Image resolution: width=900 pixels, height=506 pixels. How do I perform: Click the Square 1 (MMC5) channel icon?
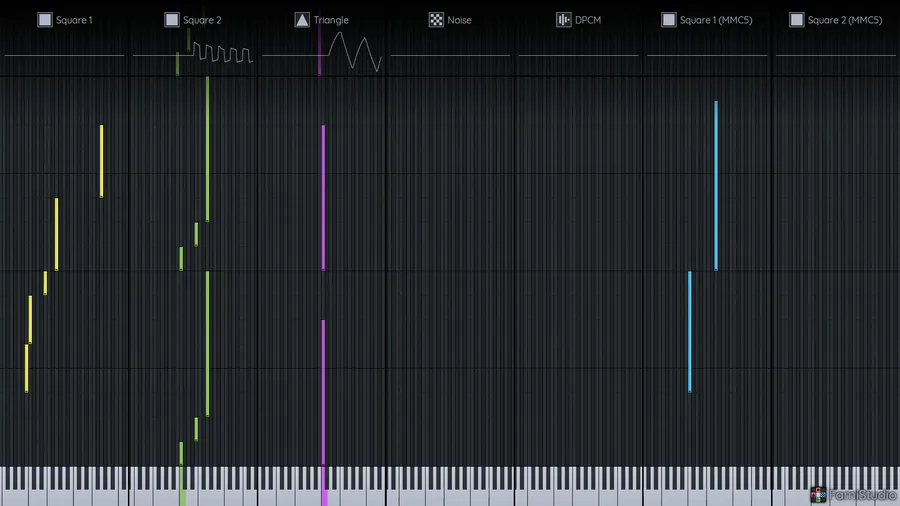coord(669,20)
